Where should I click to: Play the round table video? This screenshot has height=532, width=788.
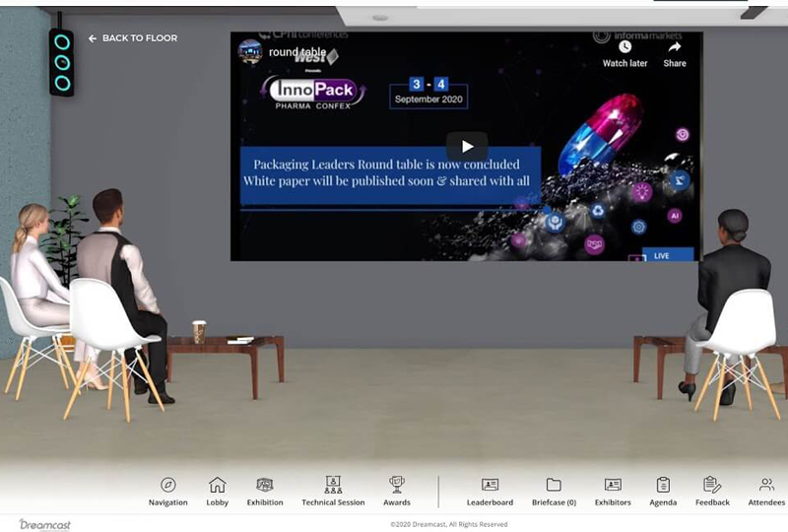coord(467,147)
